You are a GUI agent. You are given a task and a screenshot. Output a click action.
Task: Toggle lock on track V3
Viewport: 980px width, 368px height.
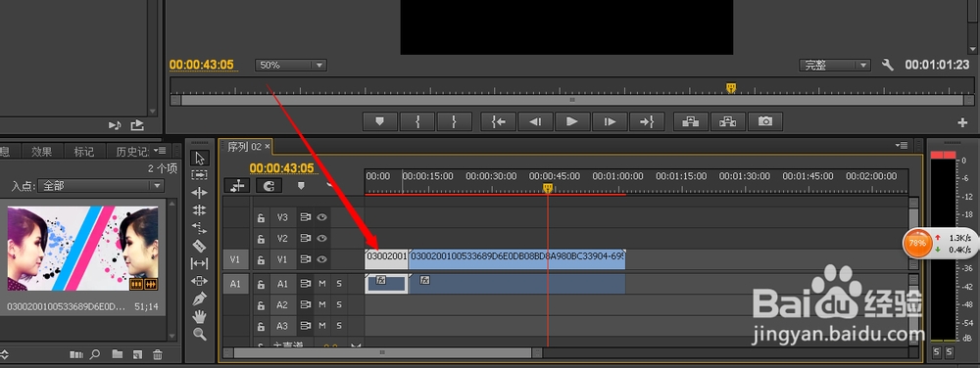click(x=262, y=217)
